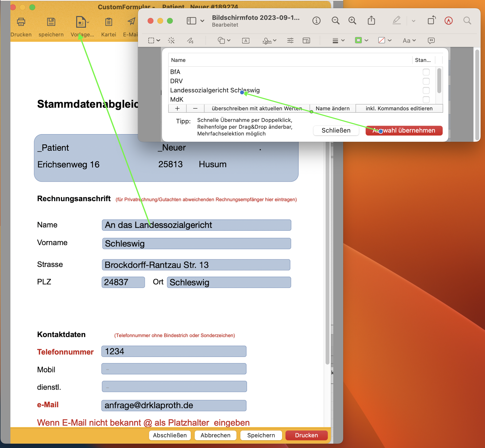This screenshot has width=485, height=448.
Task: Click the speichern floppy disk toolbar icon
Action: coord(51,22)
